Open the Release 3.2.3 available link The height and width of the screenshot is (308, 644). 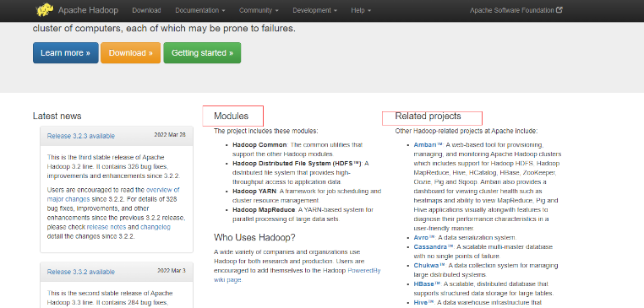[81, 136]
